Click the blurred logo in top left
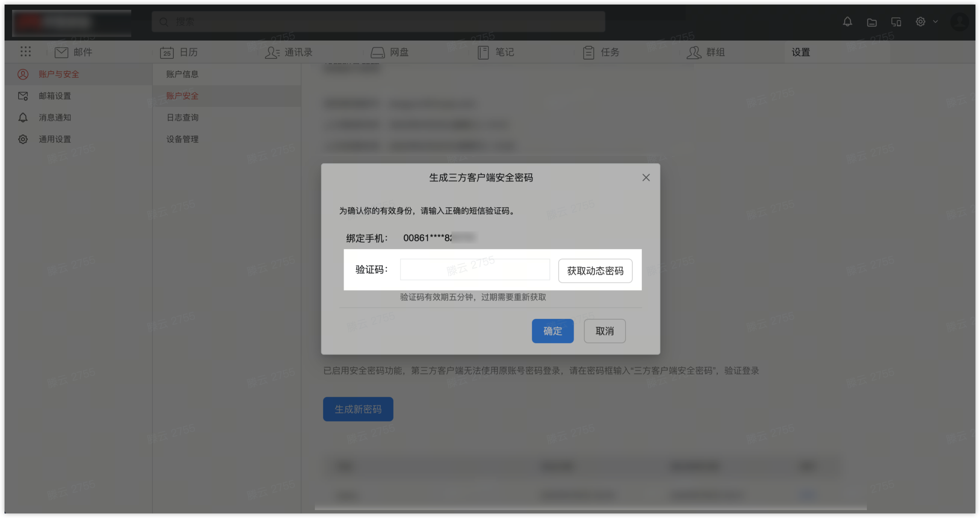The width and height of the screenshot is (980, 518). point(72,23)
